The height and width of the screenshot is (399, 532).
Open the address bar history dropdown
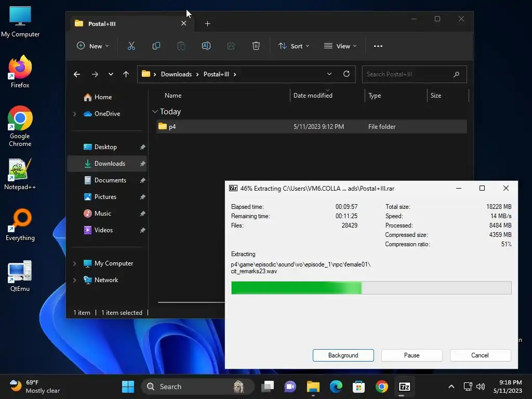[329, 74]
